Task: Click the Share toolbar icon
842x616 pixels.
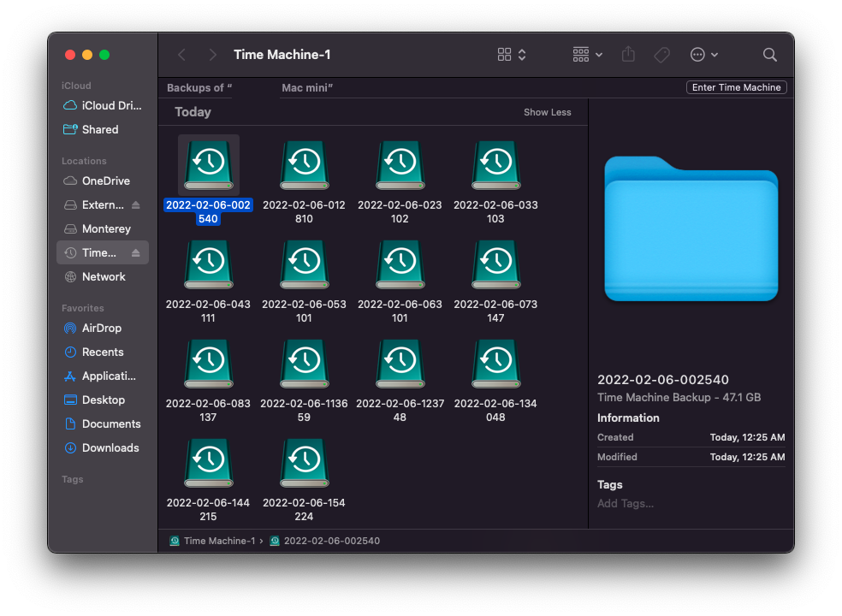Action: click(x=628, y=54)
